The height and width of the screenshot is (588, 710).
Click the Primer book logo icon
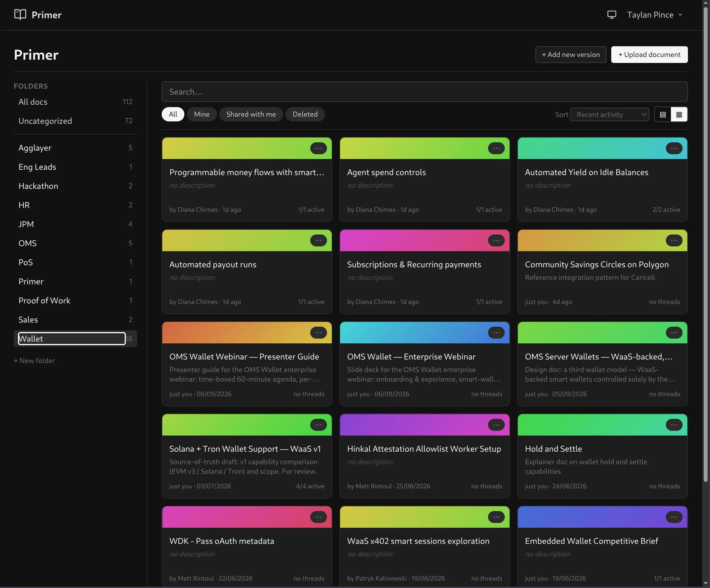20,15
